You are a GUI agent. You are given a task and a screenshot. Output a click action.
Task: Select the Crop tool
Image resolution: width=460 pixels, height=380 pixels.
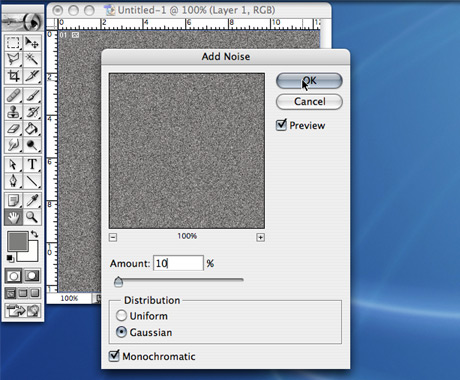pyautogui.click(x=14, y=76)
